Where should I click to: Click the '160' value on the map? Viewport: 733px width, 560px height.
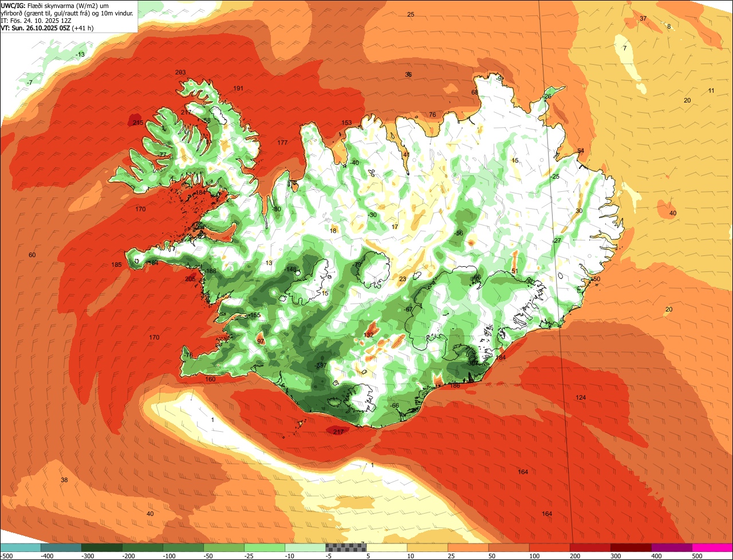point(210,379)
